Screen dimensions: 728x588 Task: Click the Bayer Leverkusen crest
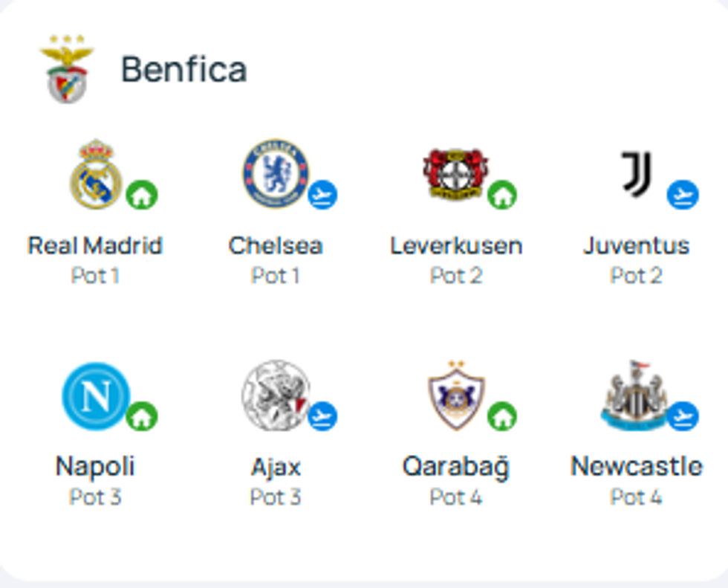(x=455, y=175)
